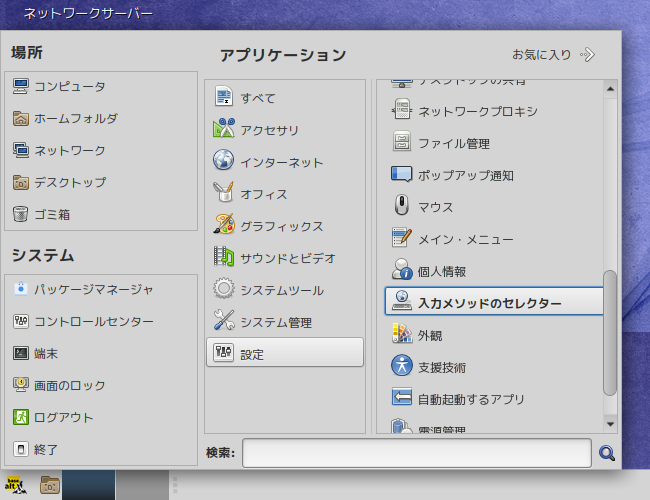The height and width of the screenshot is (500, 650).
Task: Switch to お気に入り favorites view
Action: (x=553, y=54)
